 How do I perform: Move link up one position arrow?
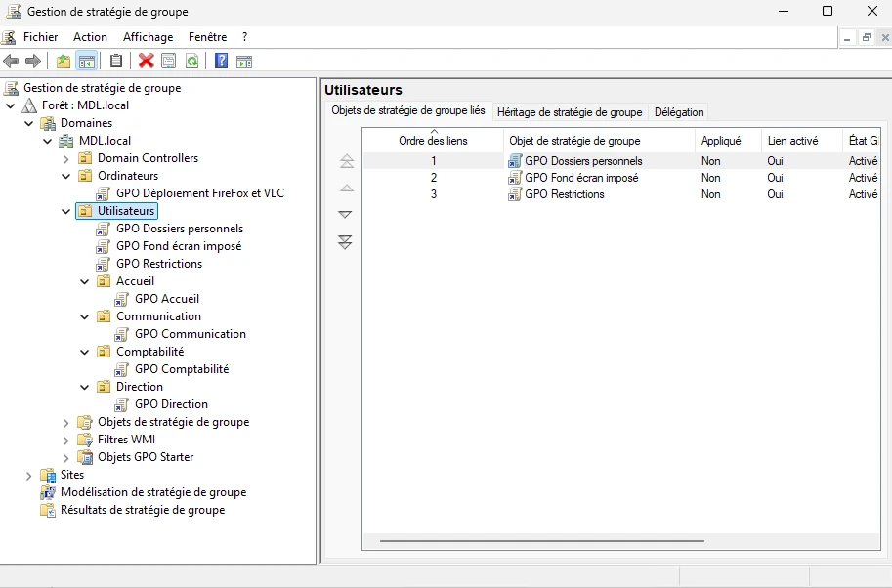347,188
